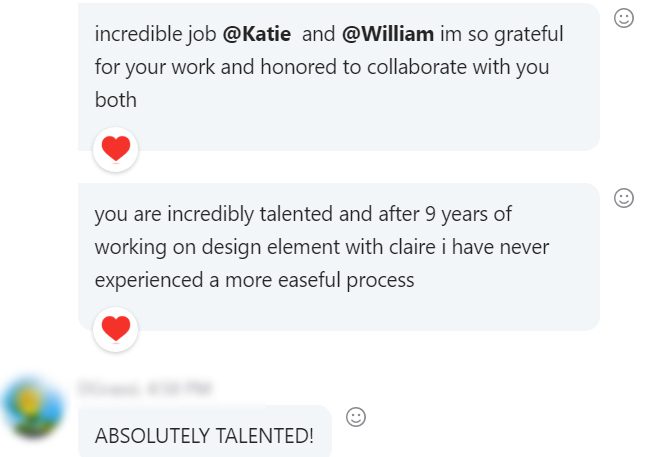Open reaction picker for the Katie and William message
Viewport: 670px width, 457px height.
coord(624,18)
